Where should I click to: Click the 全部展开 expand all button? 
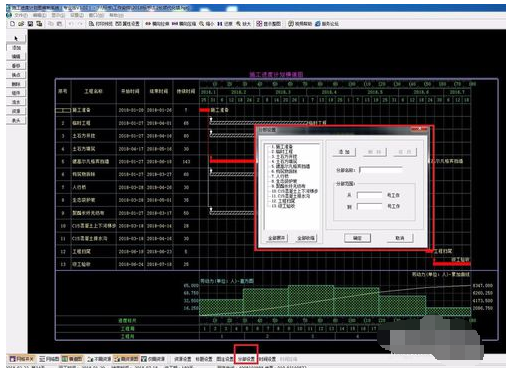tap(277, 238)
